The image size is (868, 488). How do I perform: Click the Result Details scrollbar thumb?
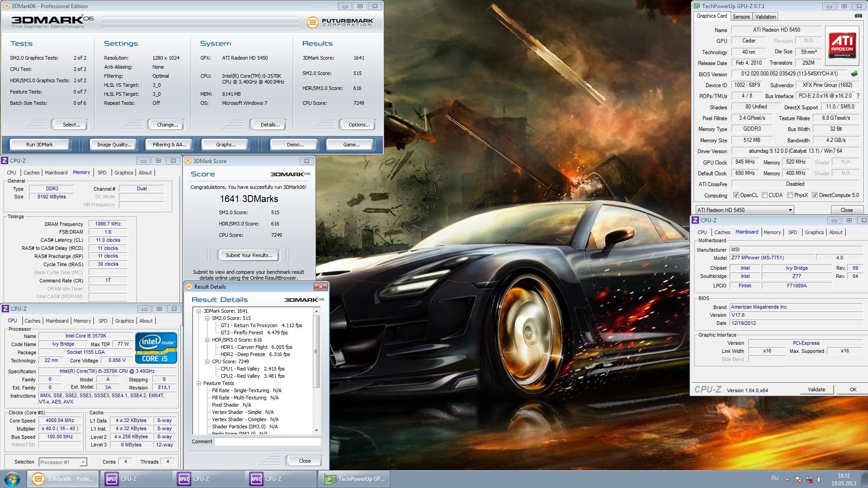316,352
